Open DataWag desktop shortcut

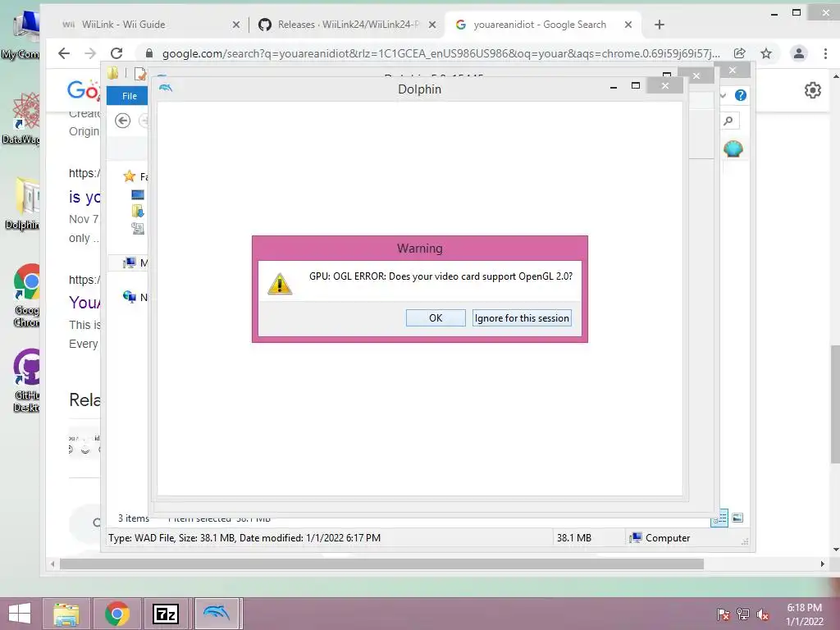pos(21,118)
